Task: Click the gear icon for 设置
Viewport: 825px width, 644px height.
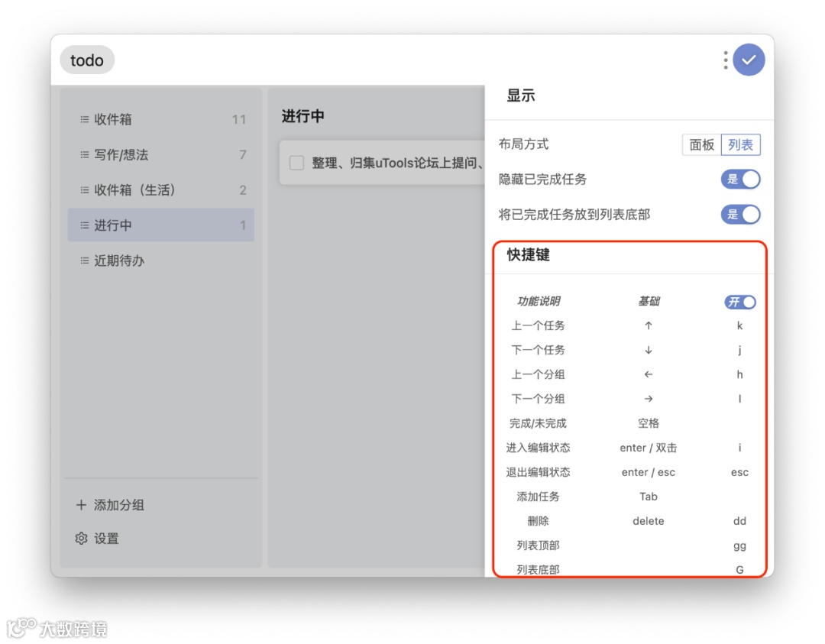Action: click(81, 539)
